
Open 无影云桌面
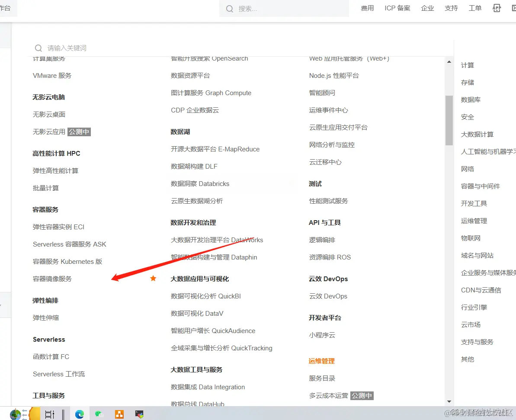pyautogui.click(x=49, y=114)
